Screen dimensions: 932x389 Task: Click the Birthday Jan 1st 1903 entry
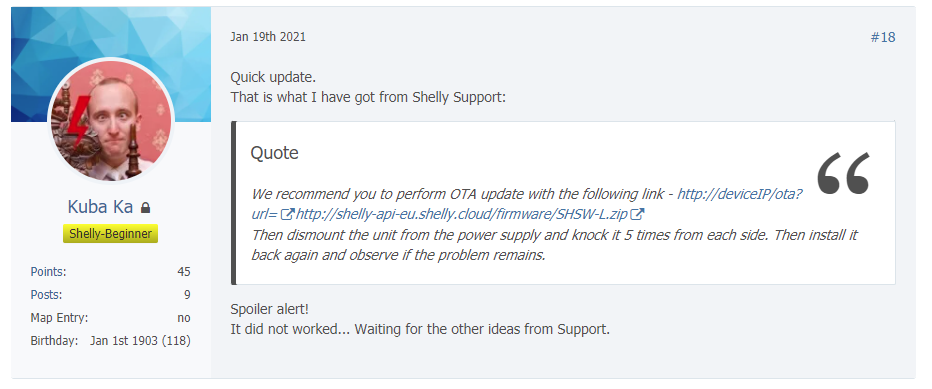tap(111, 341)
